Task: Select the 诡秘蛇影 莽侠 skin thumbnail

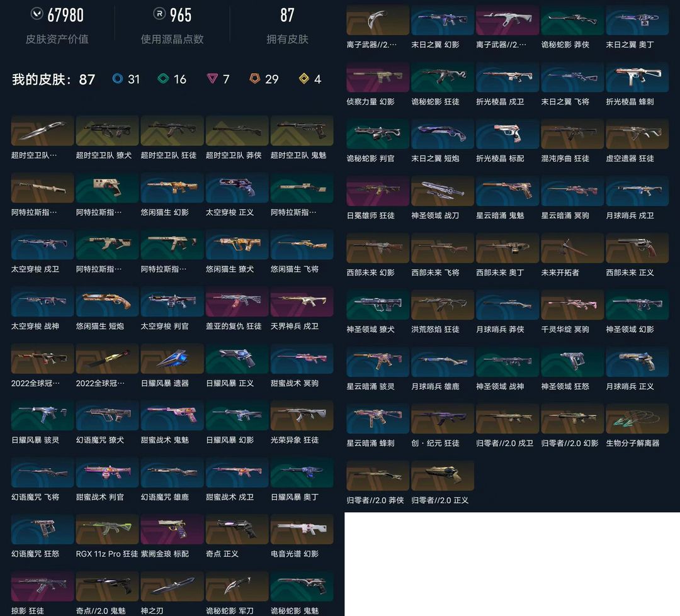Action: 572,20
